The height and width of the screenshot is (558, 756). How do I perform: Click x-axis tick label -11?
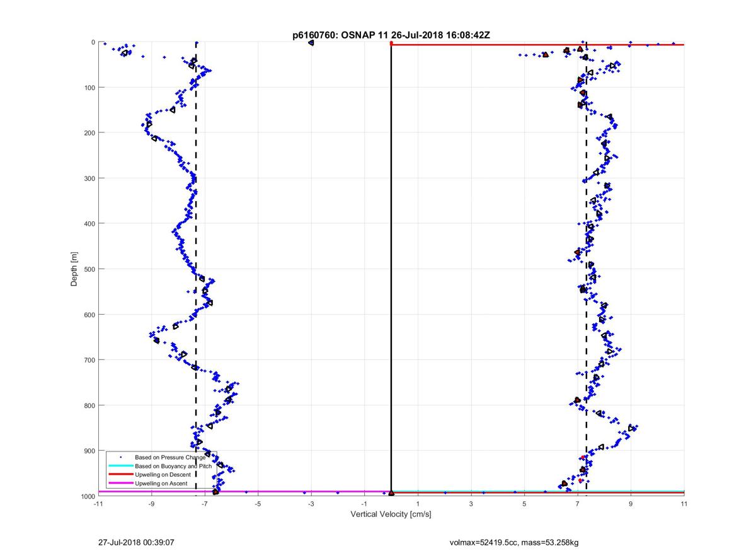pyautogui.click(x=98, y=504)
